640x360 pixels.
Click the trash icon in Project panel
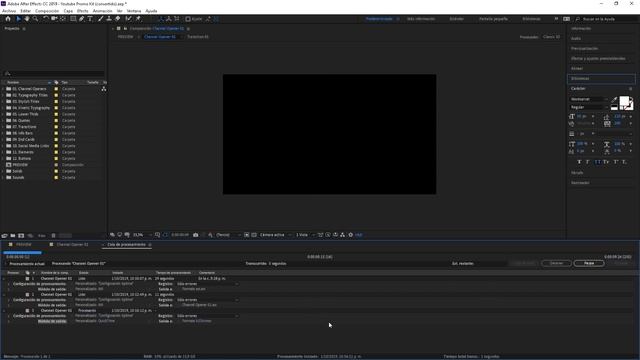[x=53, y=236]
